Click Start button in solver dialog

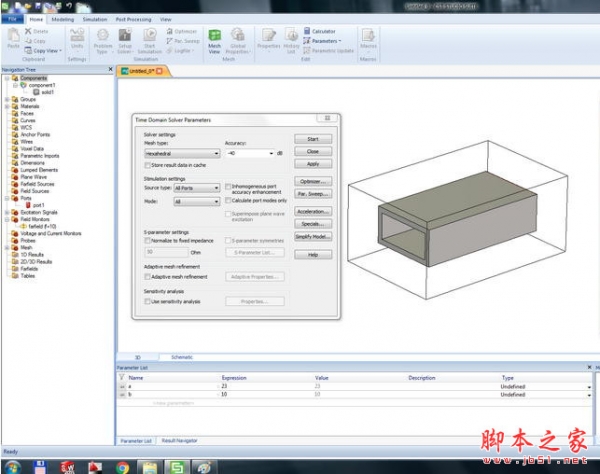(313, 139)
